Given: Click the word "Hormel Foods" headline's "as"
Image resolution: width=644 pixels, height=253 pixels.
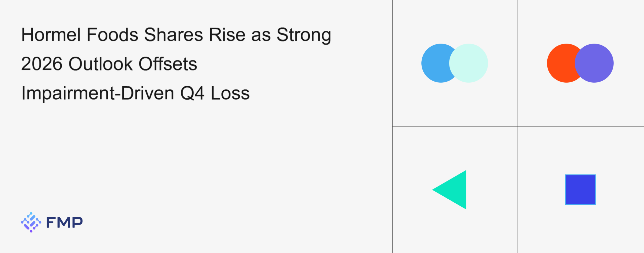Looking at the screenshot, I should click(x=261, y=35).
